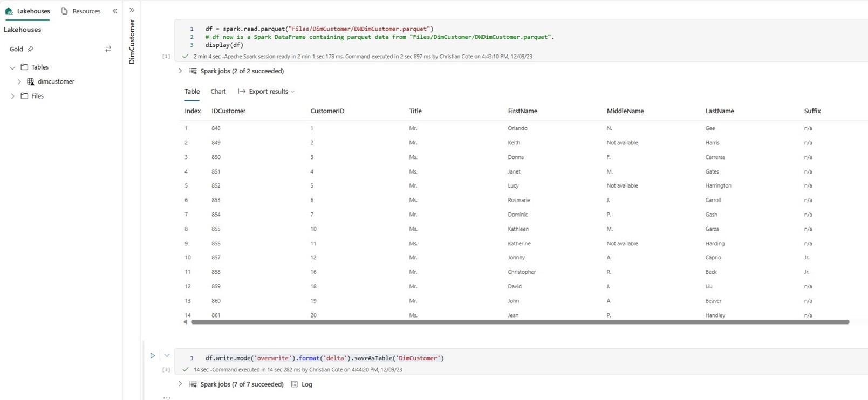Open run options chevron beside play button
This screenshot has height=400, width=868.
click(167, 356)
